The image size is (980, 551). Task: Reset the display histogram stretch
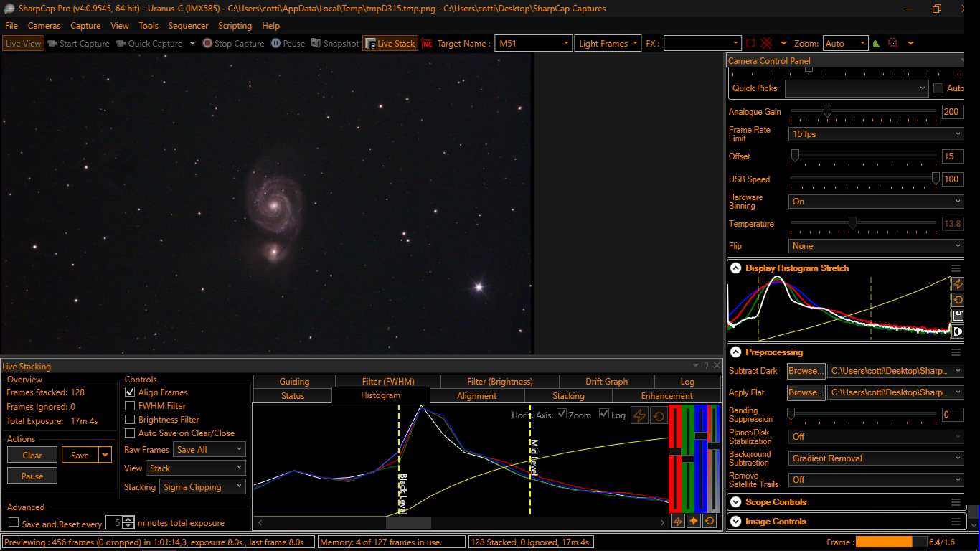click(957, 300)
